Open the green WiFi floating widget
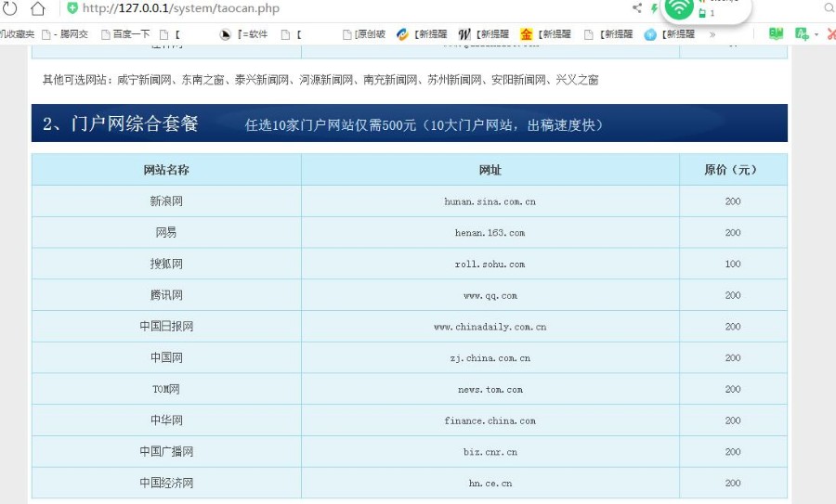Viewport: 836px width, 504px height. [679, 8]
